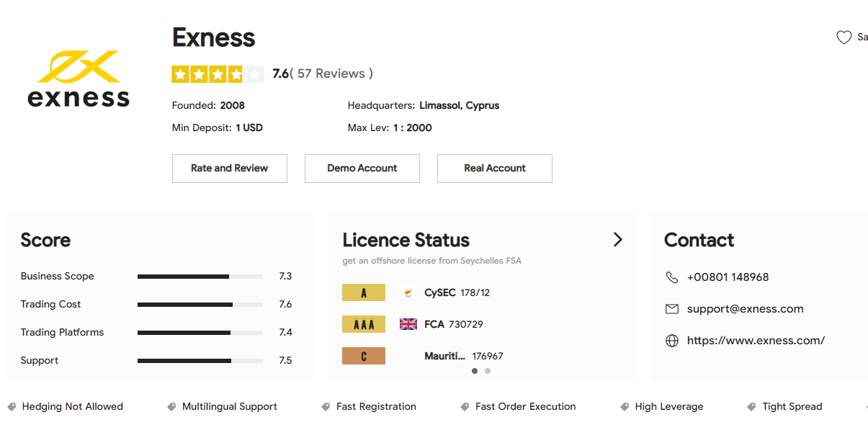Click the yellow star rating icons
Image resolution: width=868 pixels, height=430 pixels.
tap(218, 74)
